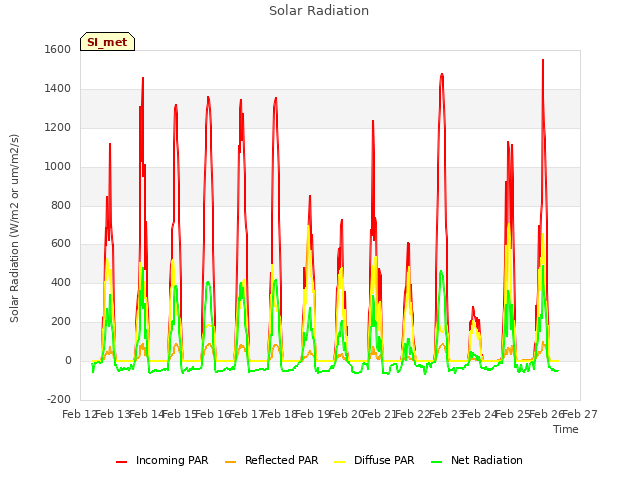This screenshot has height=480, width=640.
Task: Click the -200 y-axis tick label
Action: coord(59,399)
